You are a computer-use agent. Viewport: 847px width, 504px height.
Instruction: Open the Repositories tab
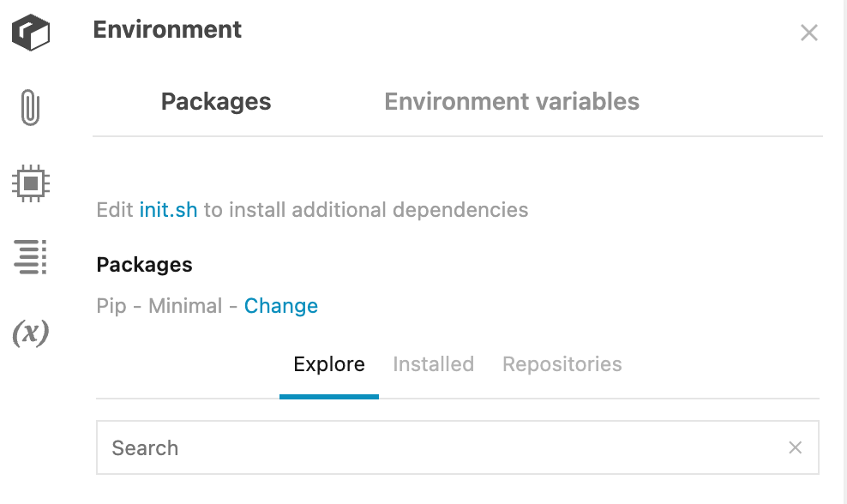coord(562,363)
